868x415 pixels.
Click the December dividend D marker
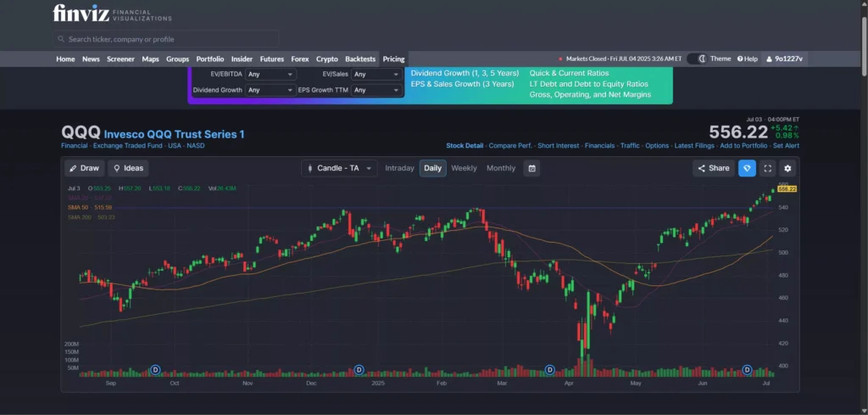359,369
